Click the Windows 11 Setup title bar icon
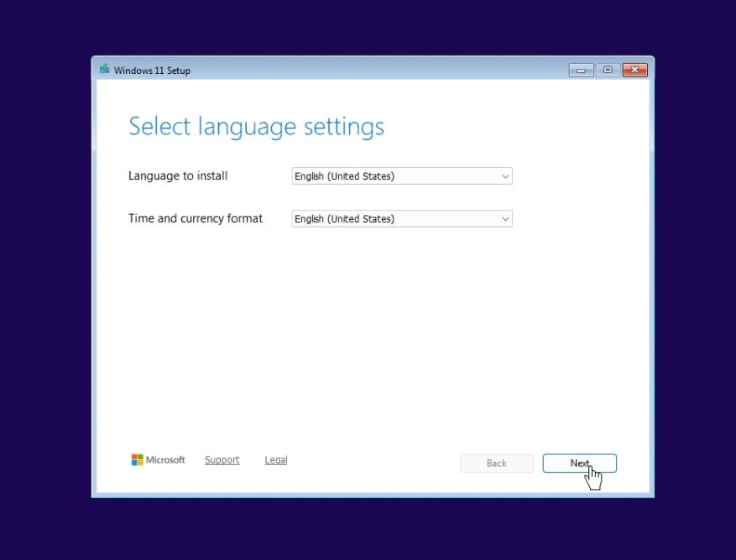Viewport: 736px width, 560px height. pos(104,70)
